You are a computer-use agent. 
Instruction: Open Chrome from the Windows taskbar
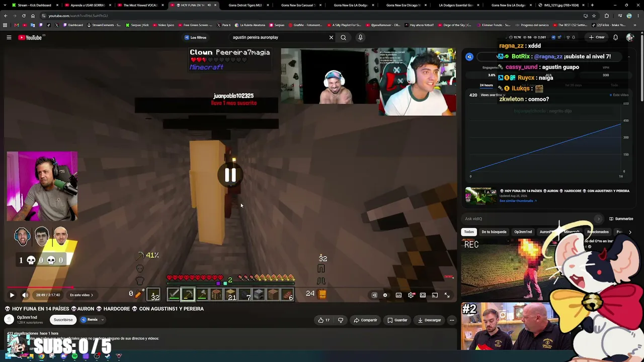[x=41, y=356]
